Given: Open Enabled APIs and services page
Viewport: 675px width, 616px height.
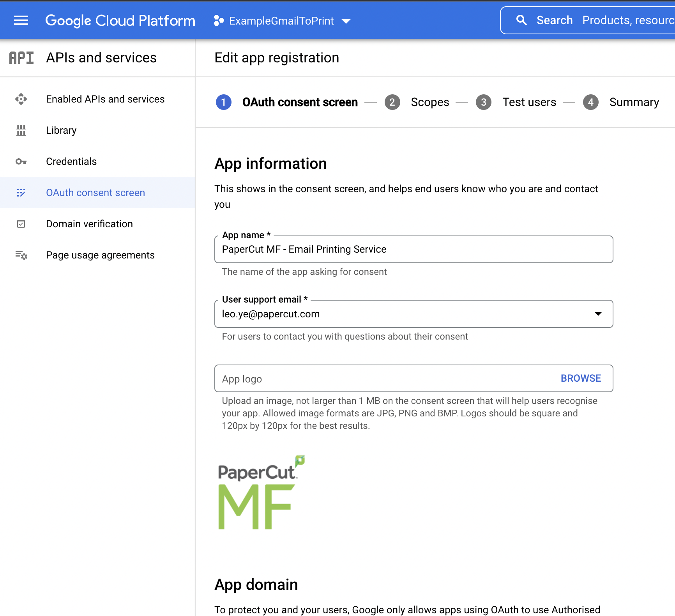Looking at the screenshot, I should (97, 99).
